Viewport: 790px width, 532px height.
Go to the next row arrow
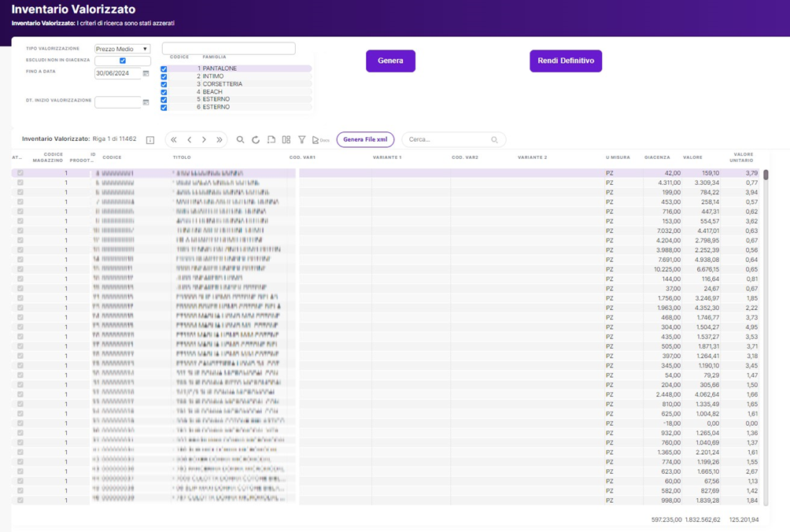point(205,140)
